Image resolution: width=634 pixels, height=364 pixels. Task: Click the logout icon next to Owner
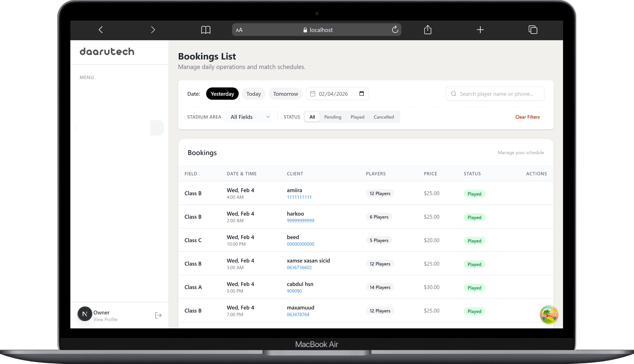click(158, 315)
